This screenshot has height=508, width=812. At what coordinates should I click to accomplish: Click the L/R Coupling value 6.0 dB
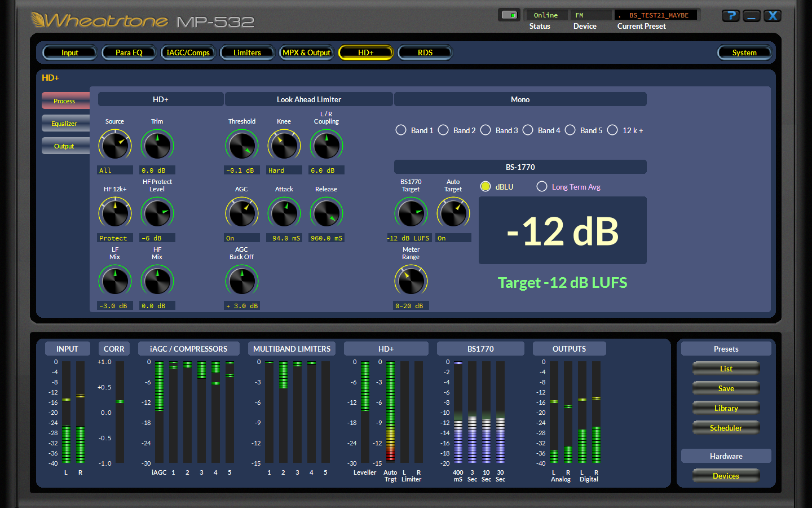[x=326, y=170]
